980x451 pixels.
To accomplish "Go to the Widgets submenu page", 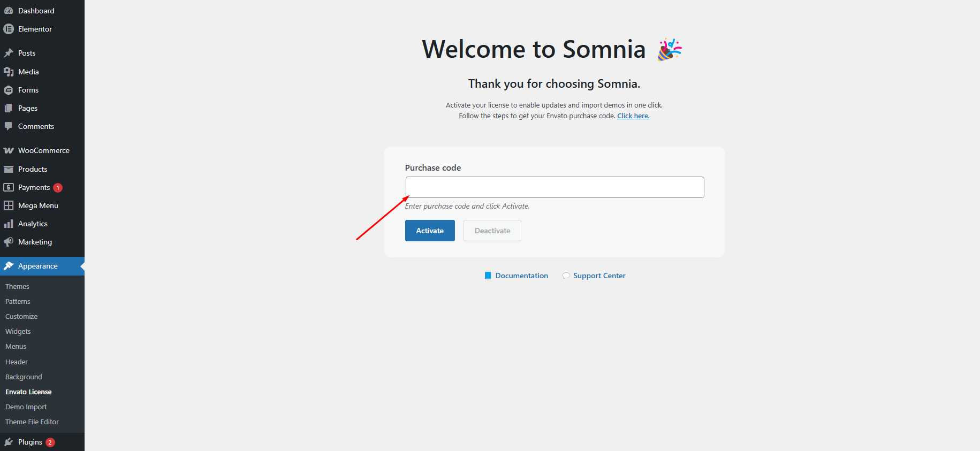I will pyautogui.click(x=18, y=332).
